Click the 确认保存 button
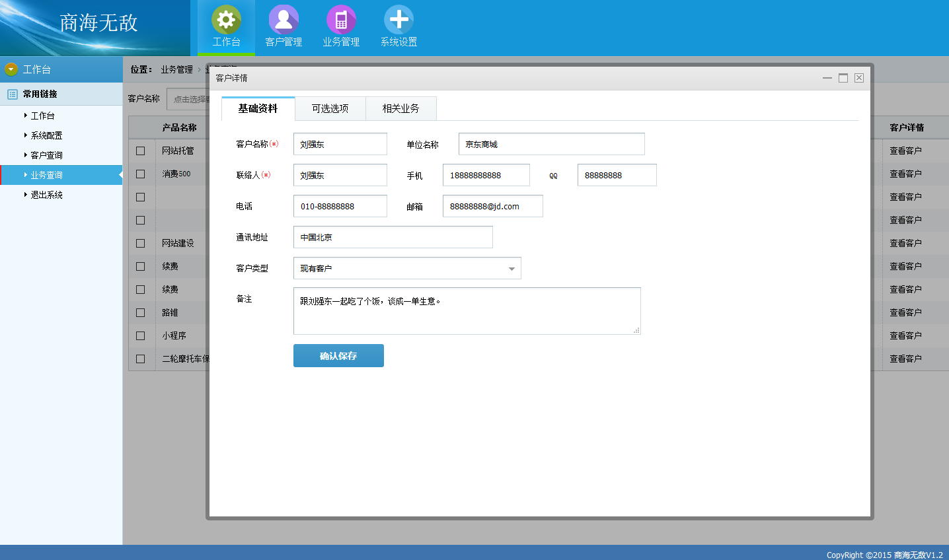Viewport: 949px width, 560px height. tap(338, 356)
